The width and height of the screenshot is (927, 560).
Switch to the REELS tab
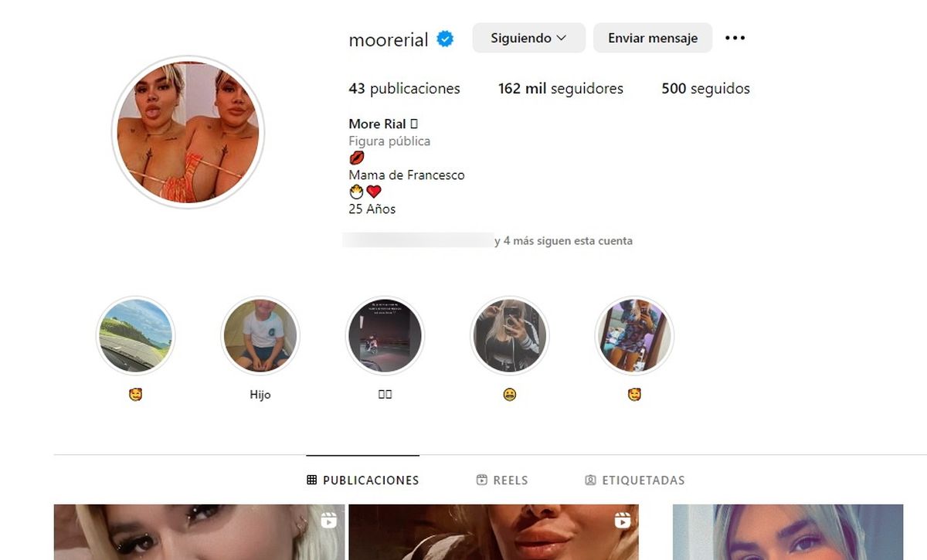[x=502, y=480]
